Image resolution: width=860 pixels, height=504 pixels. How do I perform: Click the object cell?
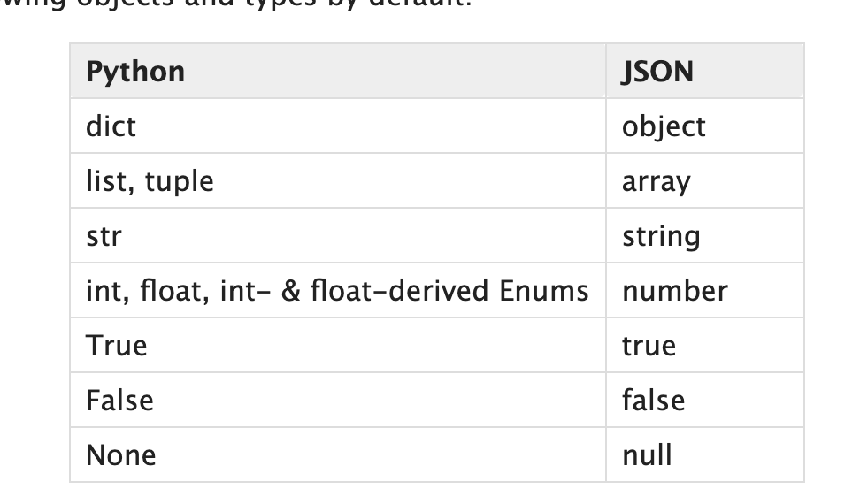664,126
